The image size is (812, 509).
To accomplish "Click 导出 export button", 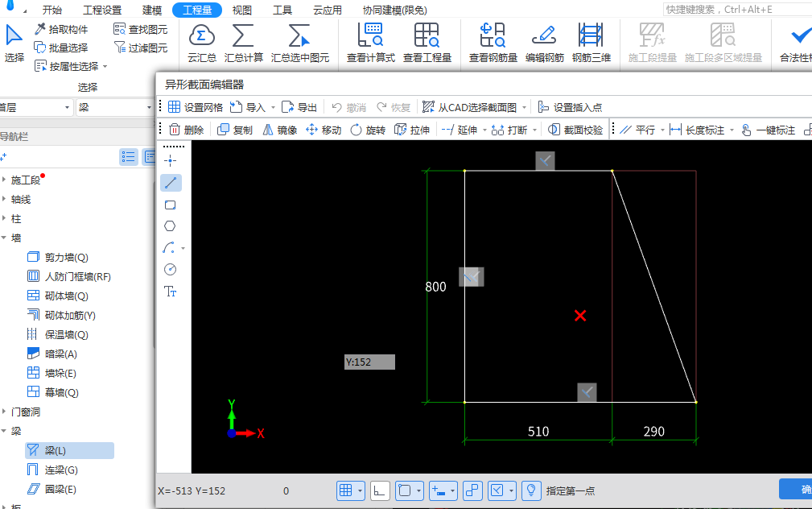I will coord(299,107).
